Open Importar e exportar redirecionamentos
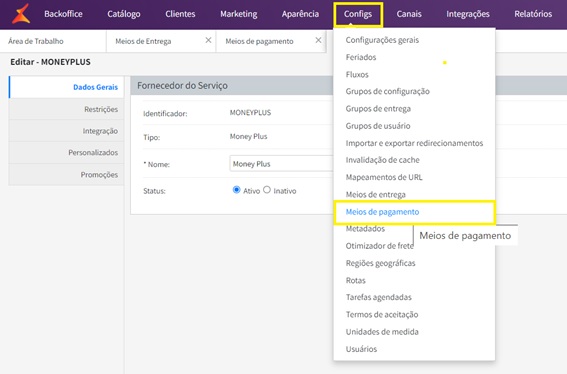This screenshot has height=374, width=567. 414,143
